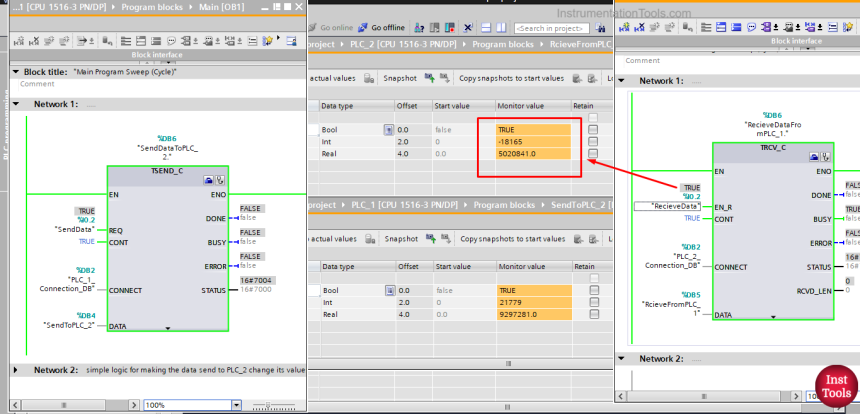The width and height of the screenshot is (860, 414).
Task: Click Block interface bar in Main OB1 editor
Action: tap(157, 55)
